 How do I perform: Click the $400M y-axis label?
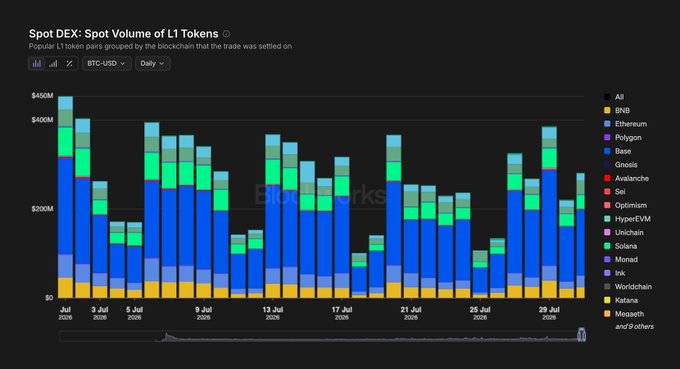[x=42, y=120]
